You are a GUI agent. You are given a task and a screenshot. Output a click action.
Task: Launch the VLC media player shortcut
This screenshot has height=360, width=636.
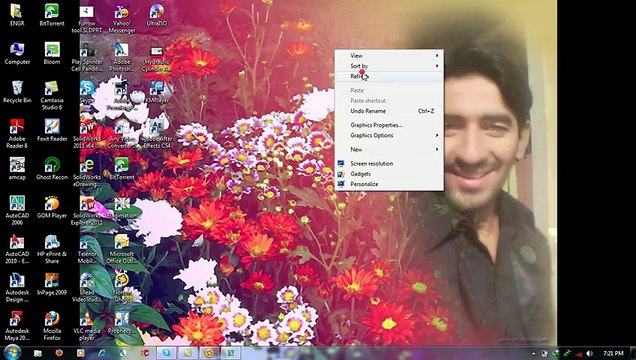87,326
